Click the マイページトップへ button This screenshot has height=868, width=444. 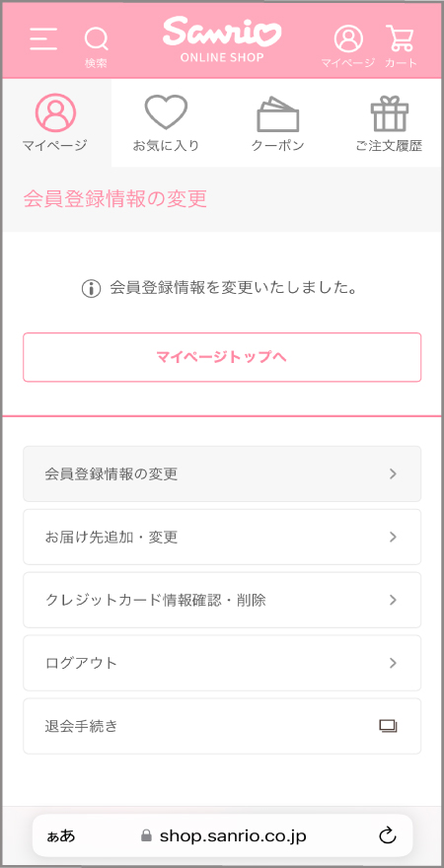pos(222,357)
